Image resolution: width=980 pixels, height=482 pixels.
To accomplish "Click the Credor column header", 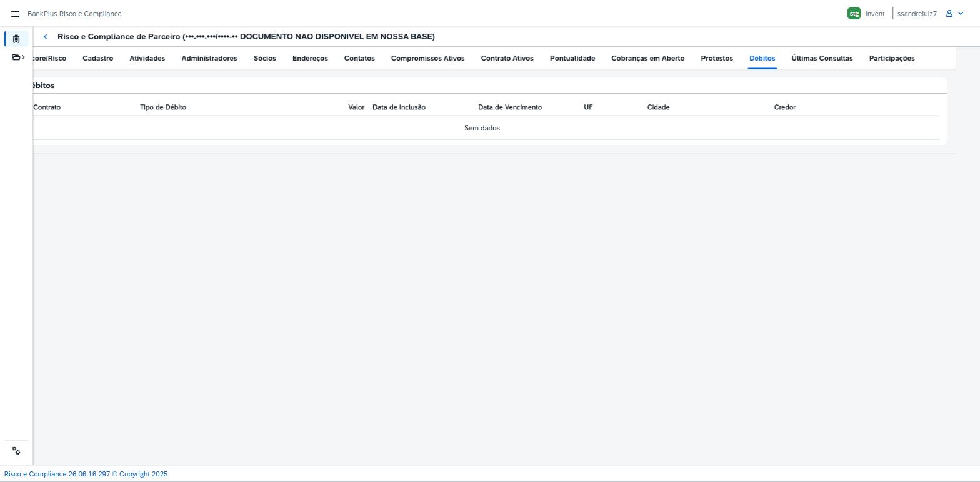I will 785,107.
